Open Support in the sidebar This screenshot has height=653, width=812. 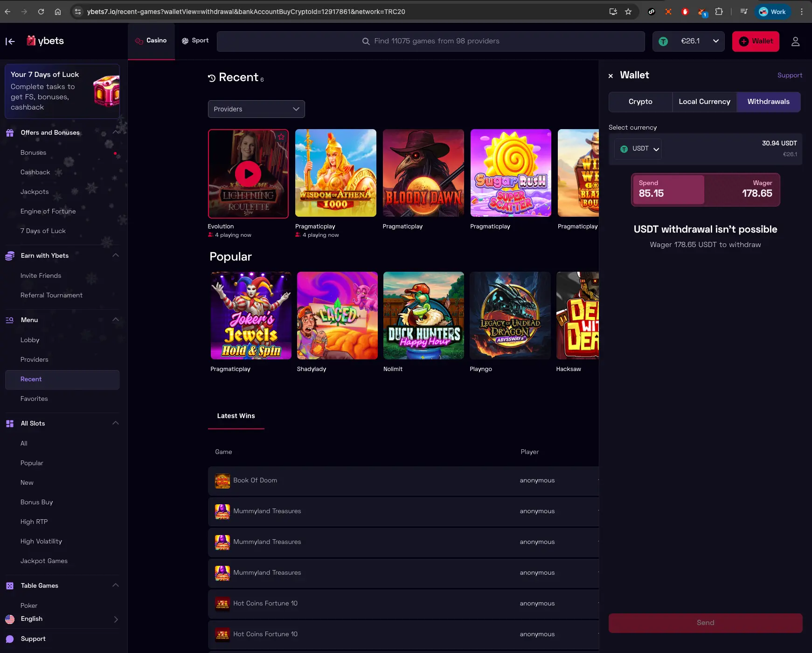(33, 639)
